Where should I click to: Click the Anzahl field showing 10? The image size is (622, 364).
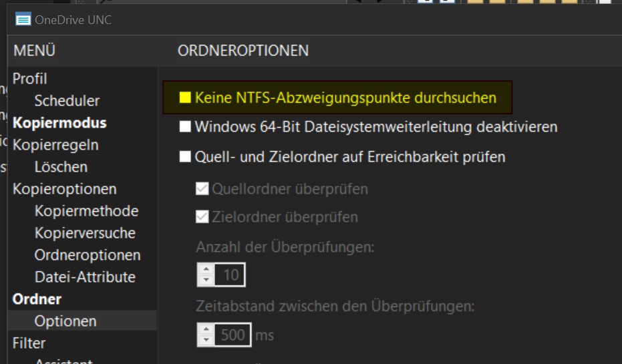point(231,275)
